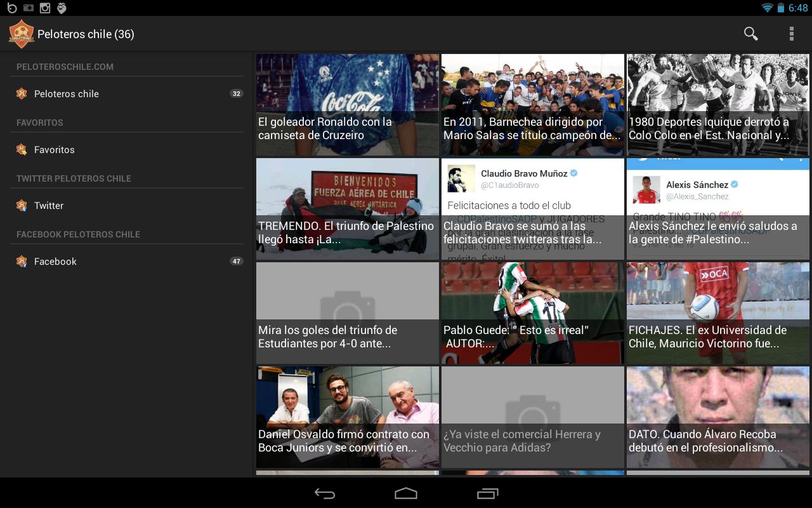Click the icon beside the Facebook feed

point(22,261)
